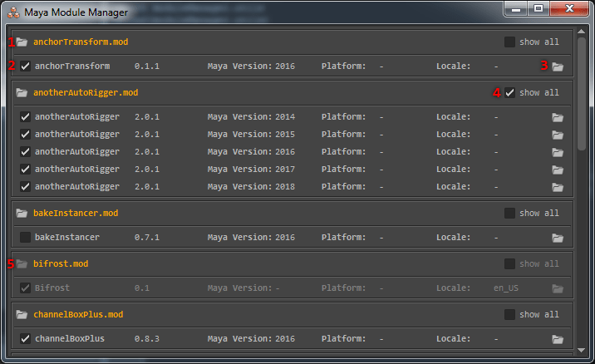
Task: Open content folder of bakeInstancer 0.7.1 row
Action: click(558, 238)
